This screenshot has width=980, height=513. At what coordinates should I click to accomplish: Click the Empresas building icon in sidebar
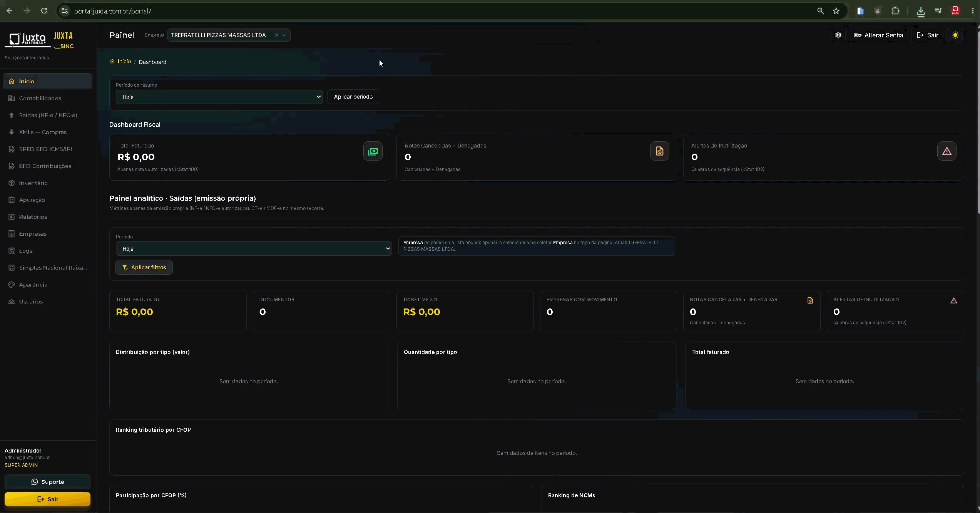click(x=12, y=234)
